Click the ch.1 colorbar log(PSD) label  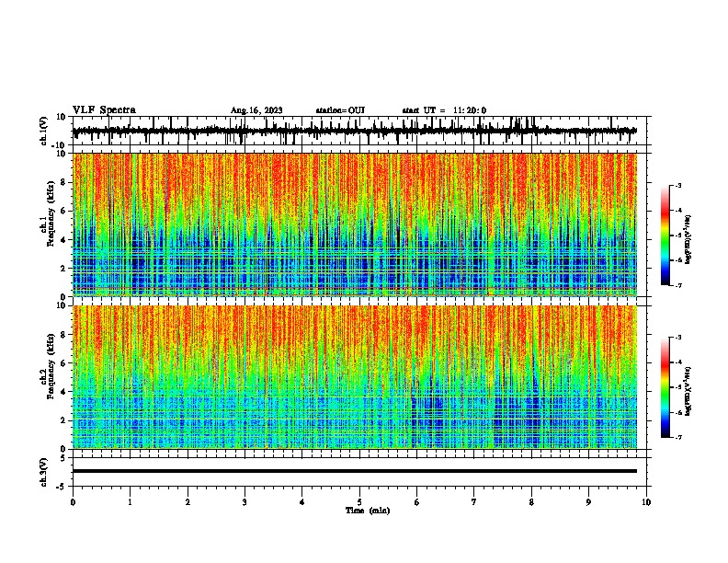coord(688,239)
